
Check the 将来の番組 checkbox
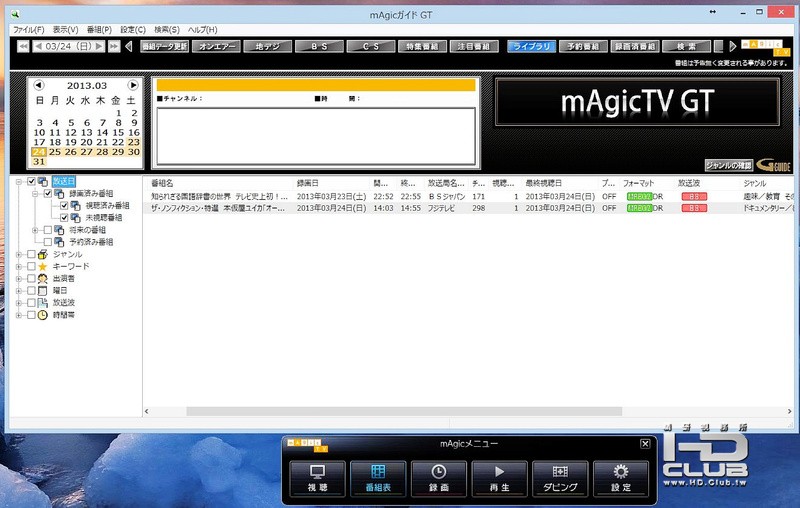(48, 230)
